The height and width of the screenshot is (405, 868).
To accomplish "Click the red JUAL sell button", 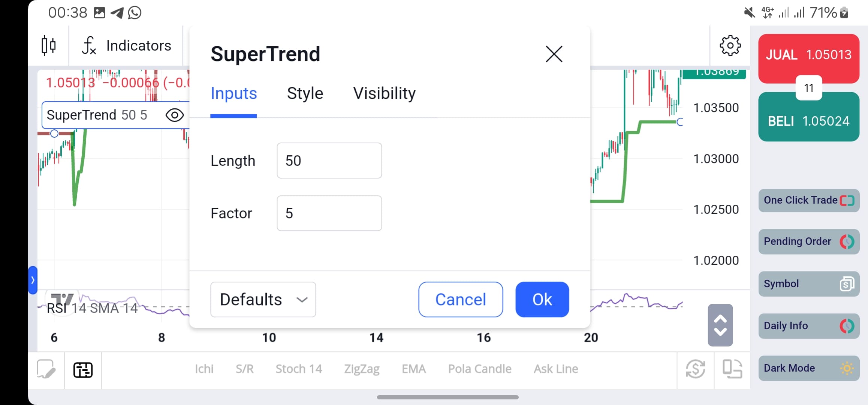I will click(808, 55).
